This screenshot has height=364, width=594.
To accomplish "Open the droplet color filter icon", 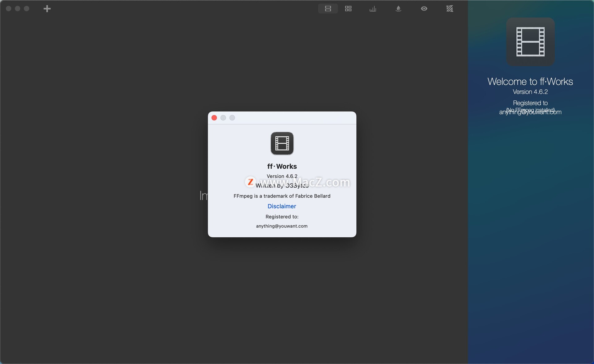I will tap(398, 9).
